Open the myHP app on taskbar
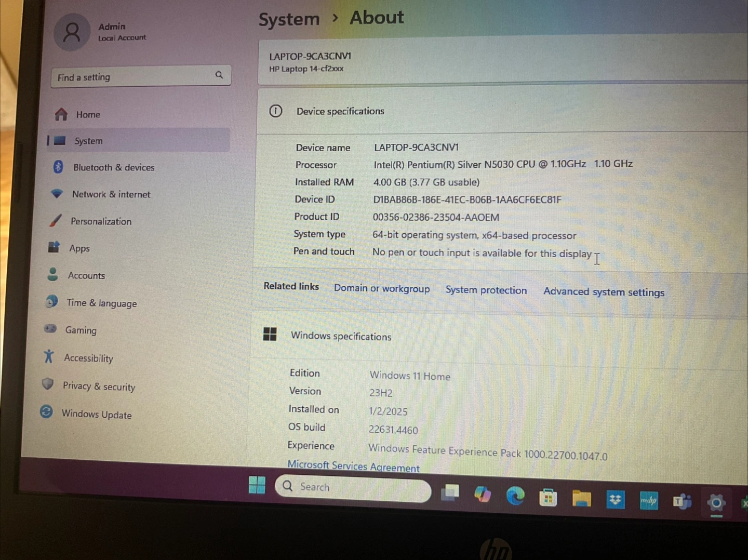 [x=649, y=501]
